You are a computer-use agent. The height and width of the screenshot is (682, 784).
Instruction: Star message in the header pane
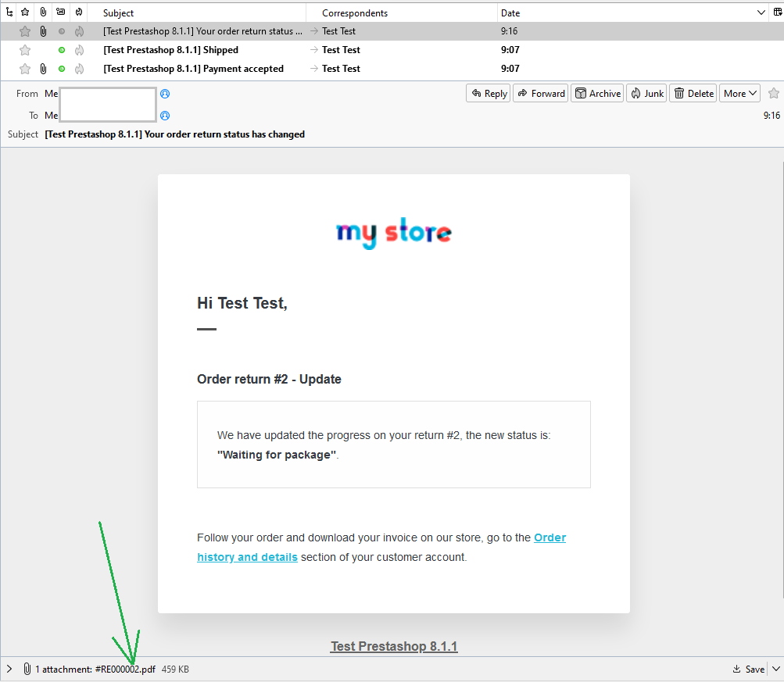coord(774,93)
